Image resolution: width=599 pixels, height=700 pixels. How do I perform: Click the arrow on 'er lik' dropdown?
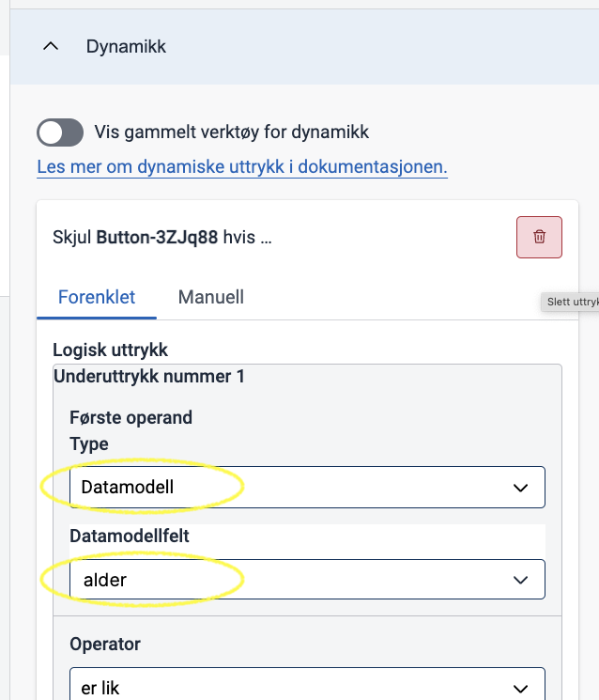(520, 689)
